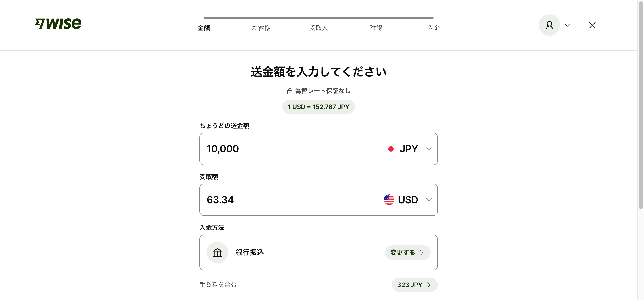Close the transfer flow with X icon
This screenshot has width=644, height=300.
click(592, 25)
